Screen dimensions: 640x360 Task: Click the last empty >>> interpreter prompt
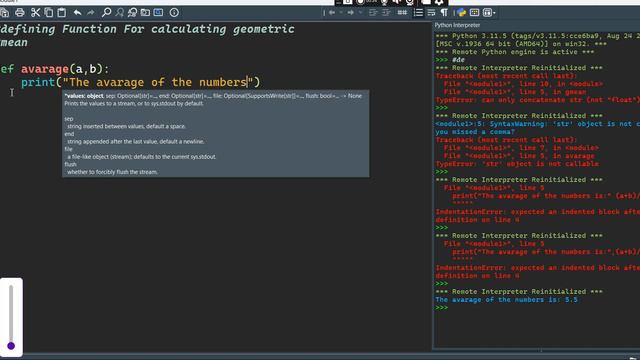(x=442, y=308)
